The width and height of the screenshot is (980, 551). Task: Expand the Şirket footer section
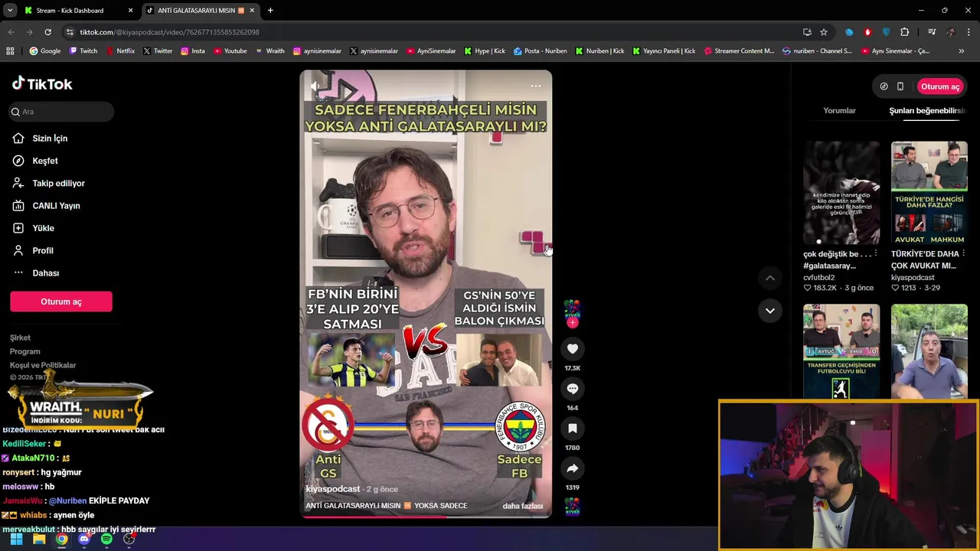pyautogui.click(x=21, y=337)
